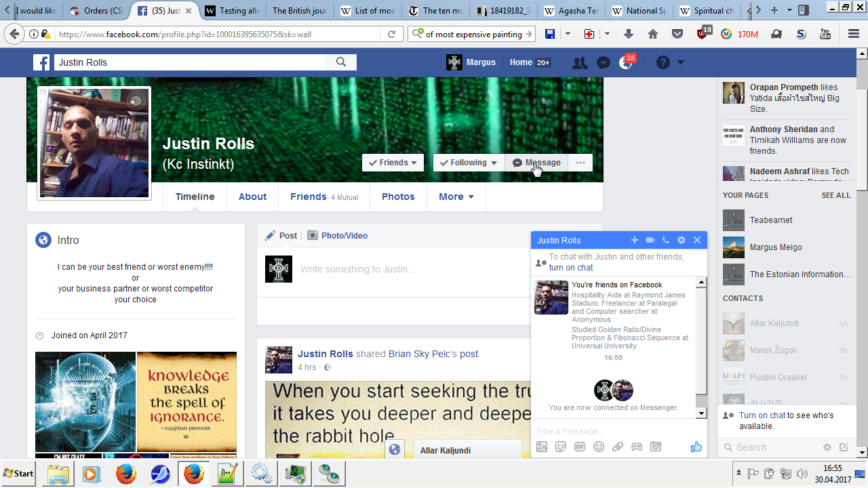
Task: Click the Facebook search magnifier button
Action: (x=340, y=62)
